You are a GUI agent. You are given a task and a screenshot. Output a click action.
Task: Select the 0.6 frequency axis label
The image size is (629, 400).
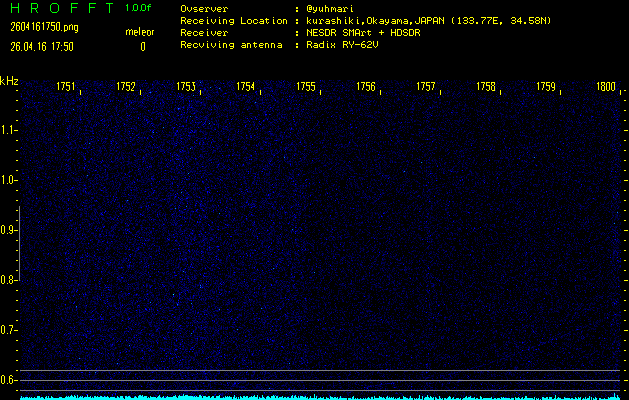(9, 380)
